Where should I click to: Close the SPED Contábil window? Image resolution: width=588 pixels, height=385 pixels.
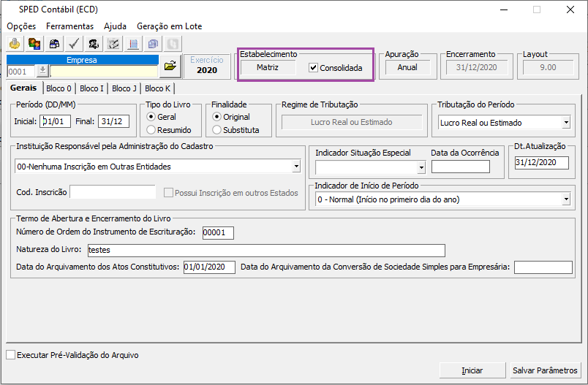[570, 9]
